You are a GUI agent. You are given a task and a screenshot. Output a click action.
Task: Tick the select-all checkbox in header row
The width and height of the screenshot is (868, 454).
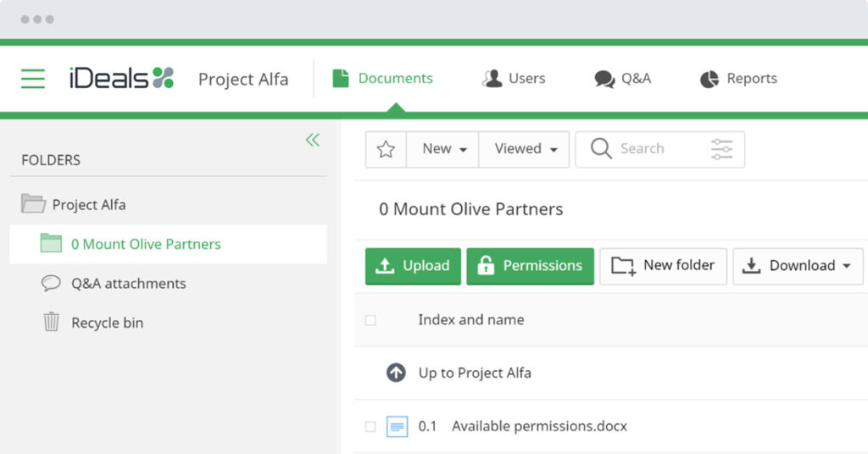(x=370, y=320)
